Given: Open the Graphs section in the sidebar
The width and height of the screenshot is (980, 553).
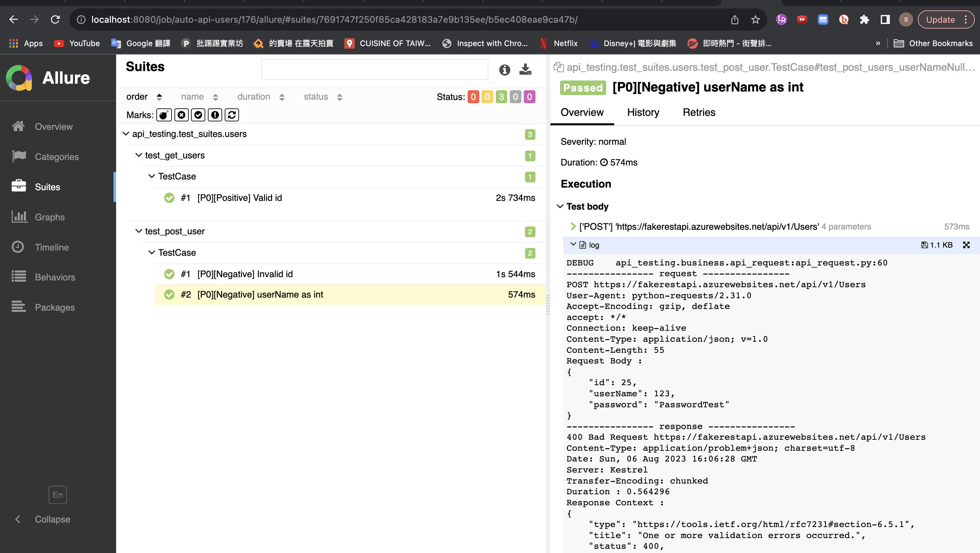Looking at the screenshot, I should coord(50,217).
